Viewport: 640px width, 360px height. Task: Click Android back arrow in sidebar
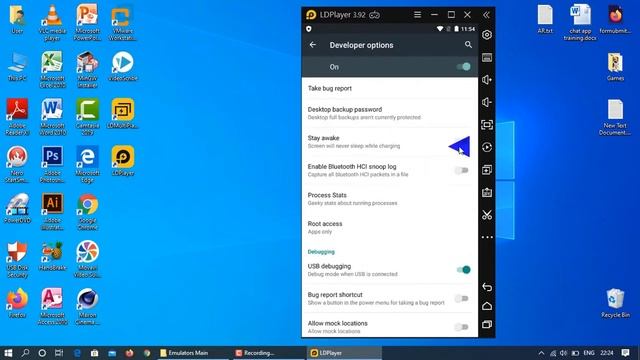tap(487, 287)
